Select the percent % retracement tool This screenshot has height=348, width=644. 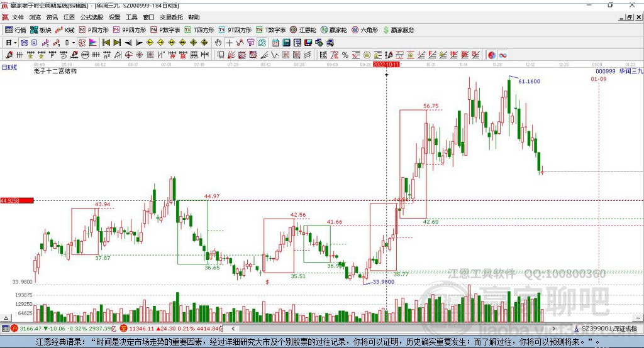[x=345, y=55]
